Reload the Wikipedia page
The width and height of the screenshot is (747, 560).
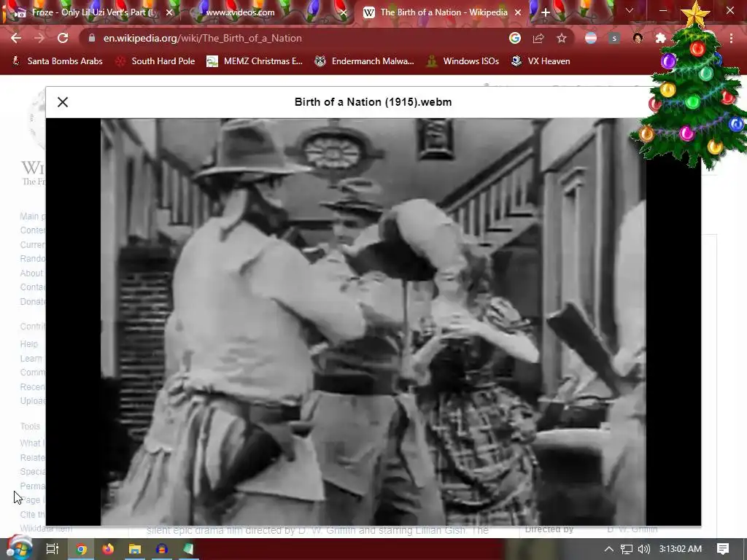click(x=63, y=38)
